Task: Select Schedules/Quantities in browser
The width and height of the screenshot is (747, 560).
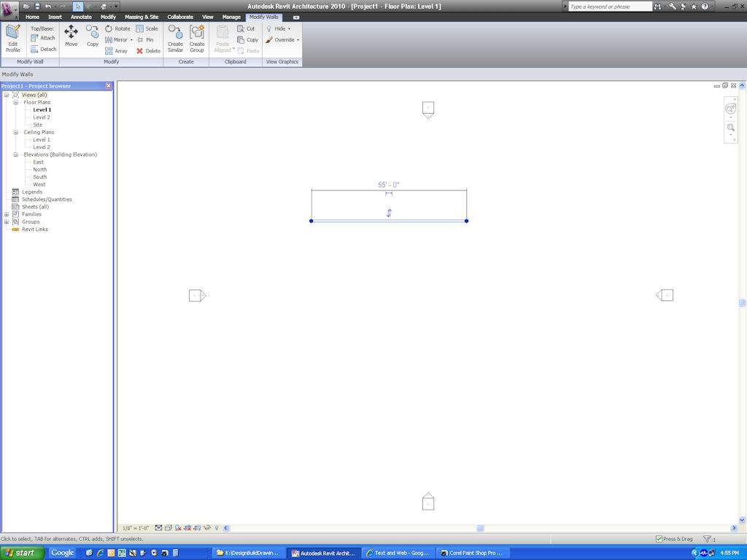Action: (47, 200)
